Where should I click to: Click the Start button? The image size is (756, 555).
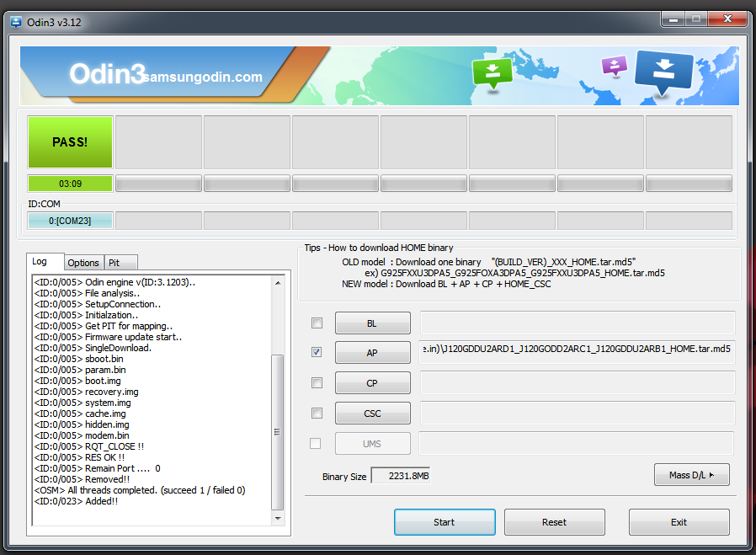click(x=445, y=522)
